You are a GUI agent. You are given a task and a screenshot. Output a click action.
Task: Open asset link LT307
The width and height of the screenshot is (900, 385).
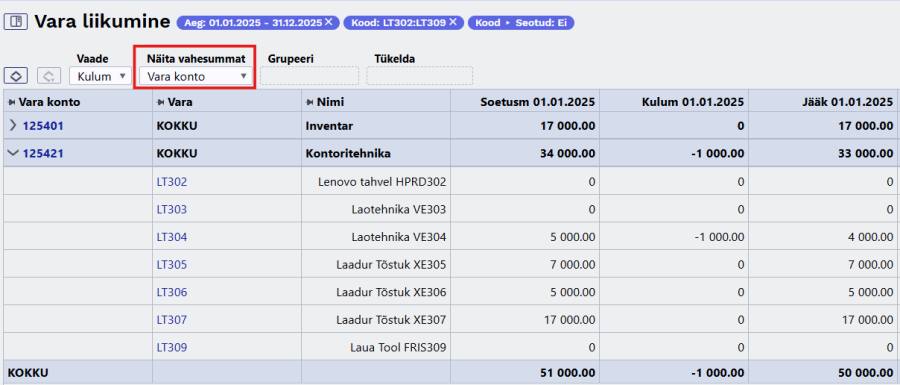172,320
